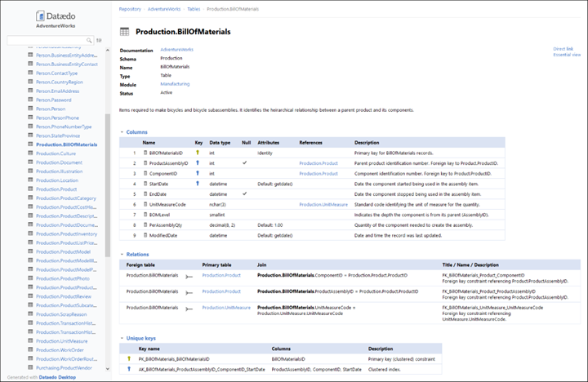This screenshot has width=588, height=382.
Task: Click the column icon next to UnitMeasureCode
Action: 145,204
